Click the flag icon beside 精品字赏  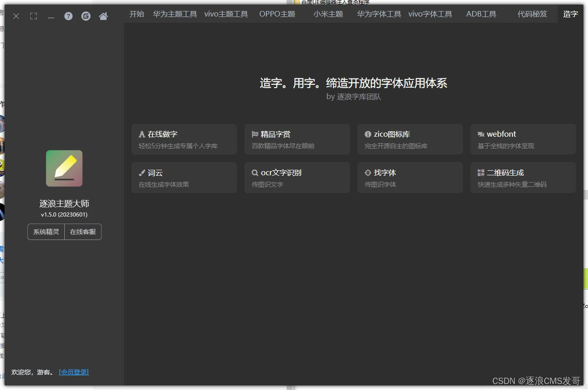[x=255, y=134]
